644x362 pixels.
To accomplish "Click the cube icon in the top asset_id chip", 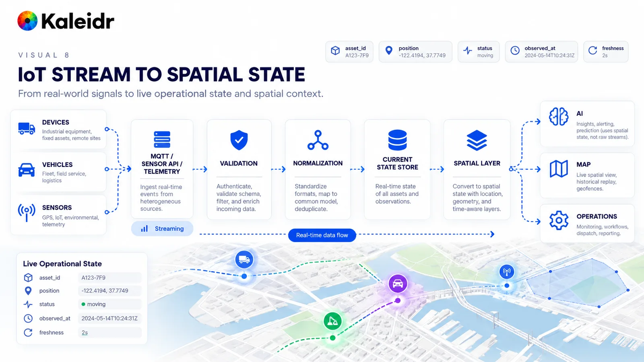I will (335, 51).
